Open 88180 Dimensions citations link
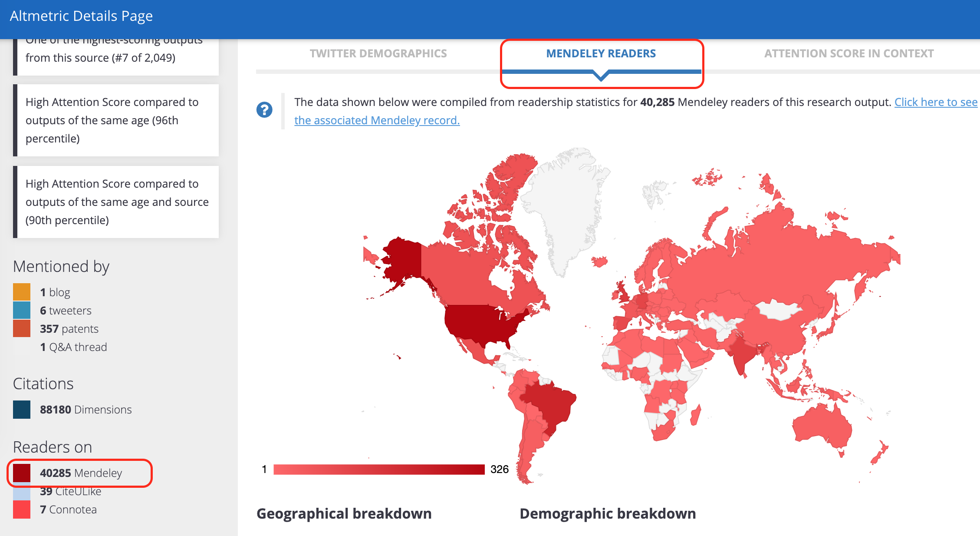This screenshot has width=980, height=536. point(86,410)
